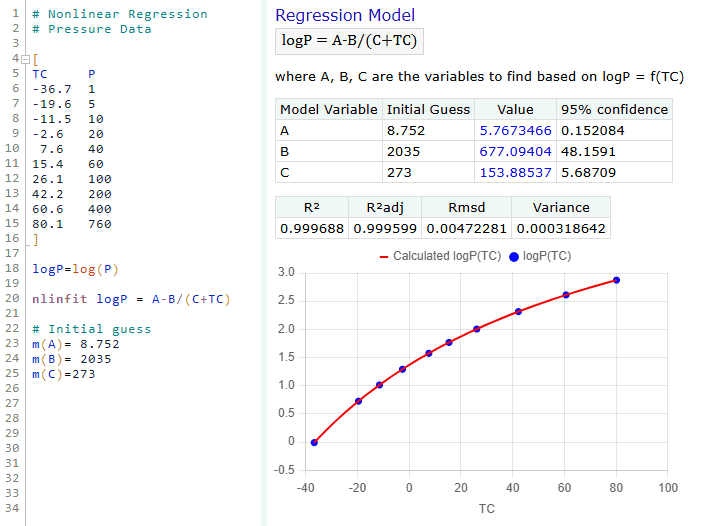Collapse the code fold marker at line 4

[x=25, y=59]
